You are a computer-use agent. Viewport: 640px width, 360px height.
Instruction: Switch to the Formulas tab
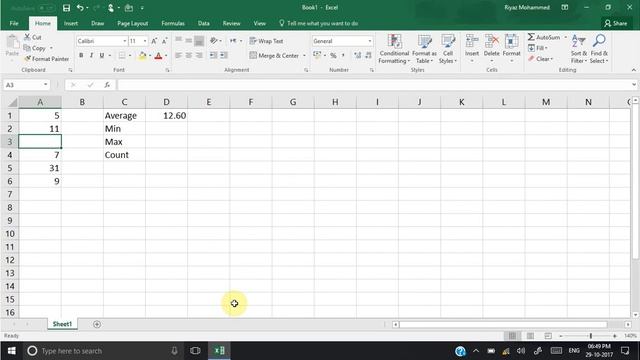pos(173,24)
